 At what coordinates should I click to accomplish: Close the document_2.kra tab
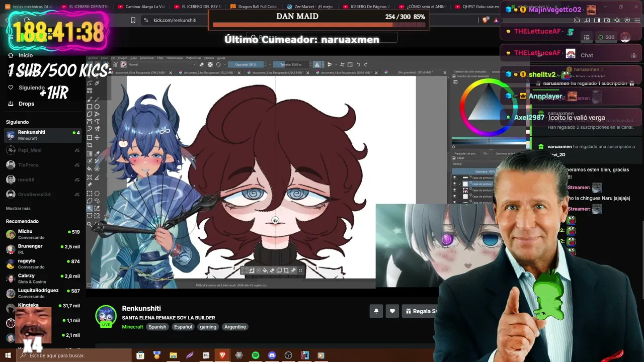pos(239,72)
